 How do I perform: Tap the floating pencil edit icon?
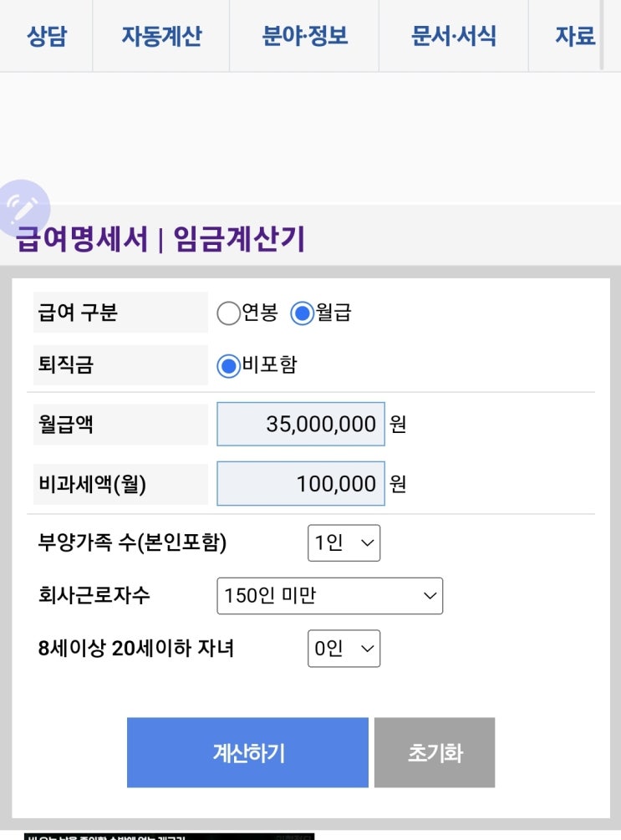coord(23,205)
